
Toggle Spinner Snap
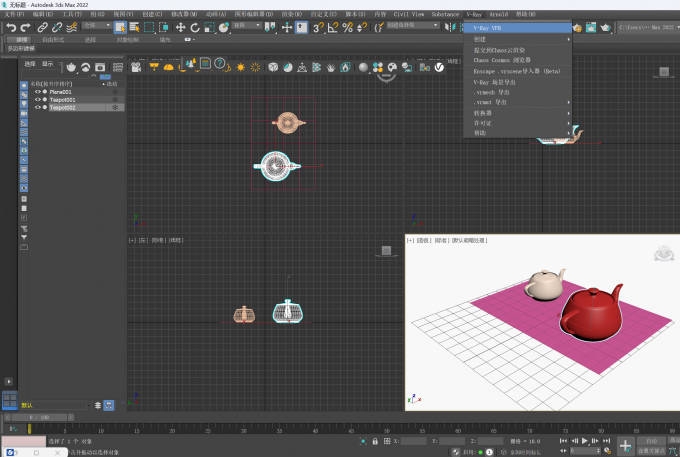[x=361, y=27]
